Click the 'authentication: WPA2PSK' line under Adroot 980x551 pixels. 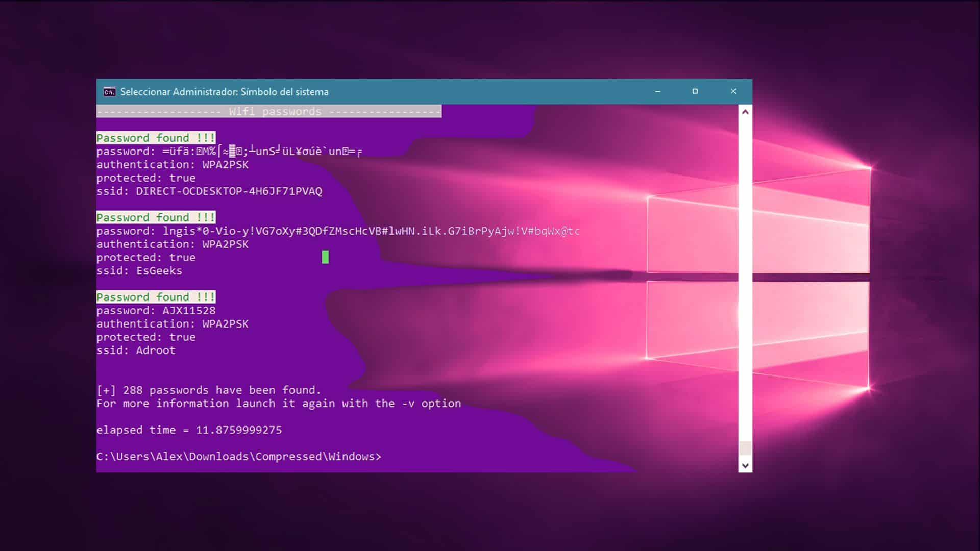(x=173, y=323)
